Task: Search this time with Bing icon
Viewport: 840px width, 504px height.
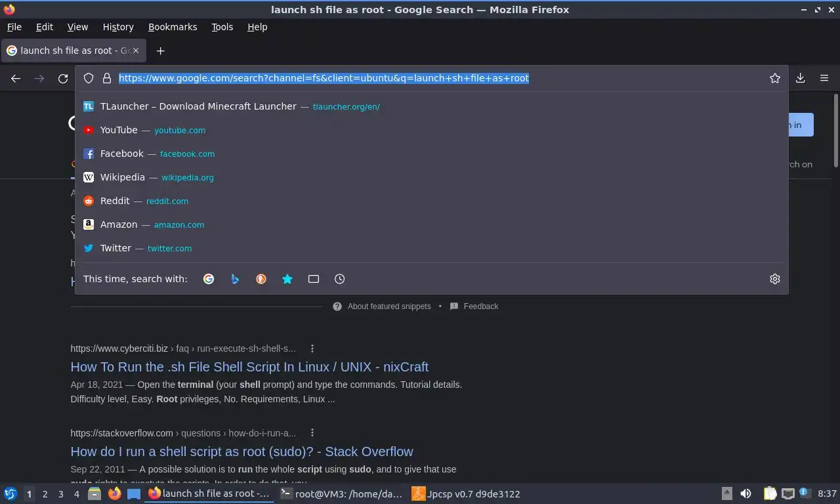Action: tap(235, 279)
